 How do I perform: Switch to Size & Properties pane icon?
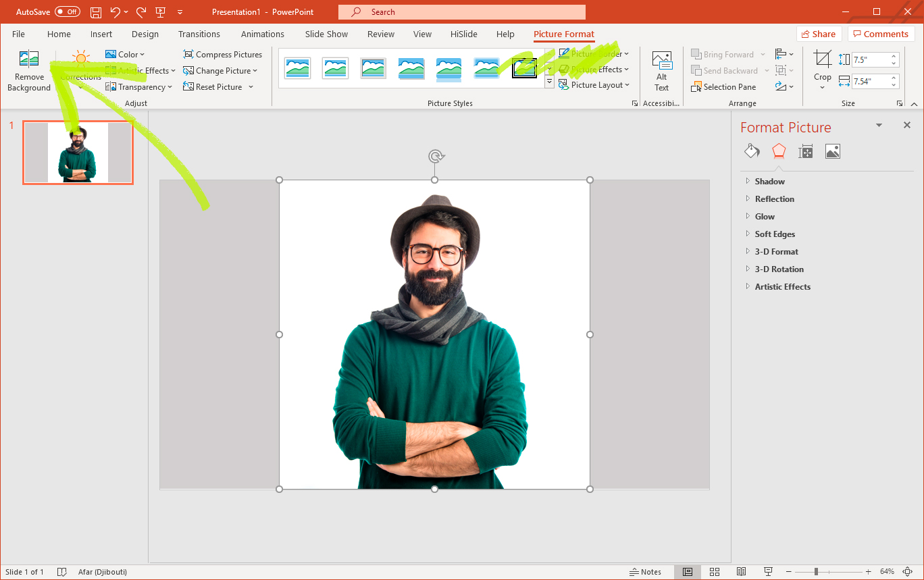tap(805, 151)
